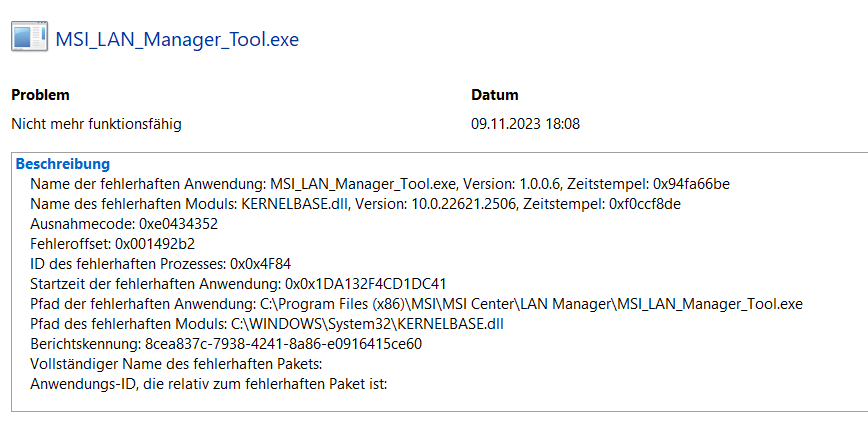Viewport: 868px width, 448px height.
Task: Click the Beschreibung section heading
Action: pos(63,163)
